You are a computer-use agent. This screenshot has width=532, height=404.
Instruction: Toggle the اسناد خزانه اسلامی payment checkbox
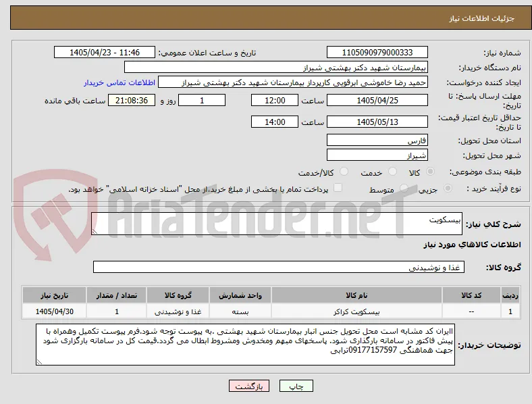point(338,188)
